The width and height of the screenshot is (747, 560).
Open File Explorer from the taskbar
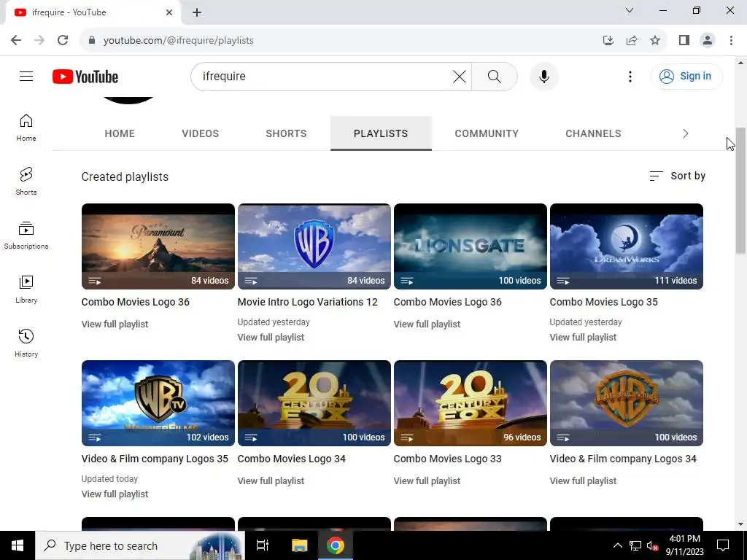coord(300,545)
